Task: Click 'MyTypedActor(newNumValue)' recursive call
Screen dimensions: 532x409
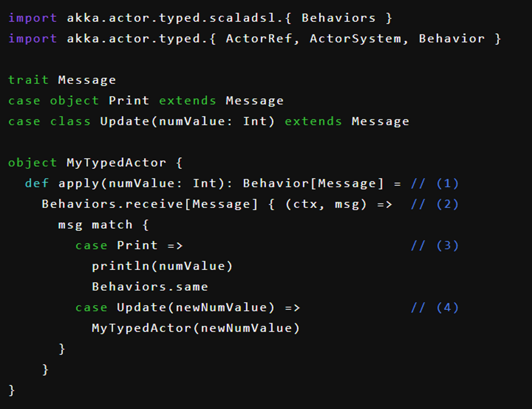Action: click(x=195, y=328)
